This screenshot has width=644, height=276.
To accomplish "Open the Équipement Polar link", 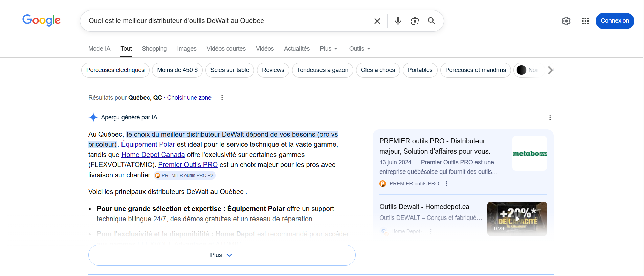I will click(148, 144).
